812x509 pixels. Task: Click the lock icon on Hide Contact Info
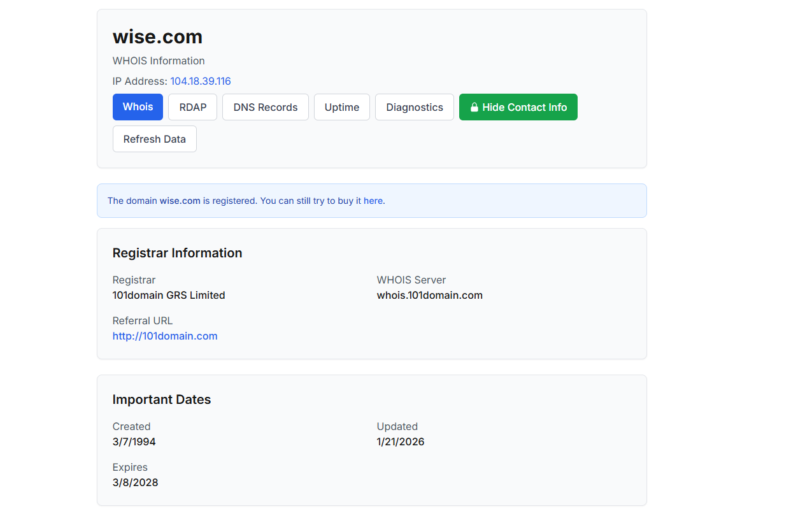click(x=474, y=108)
